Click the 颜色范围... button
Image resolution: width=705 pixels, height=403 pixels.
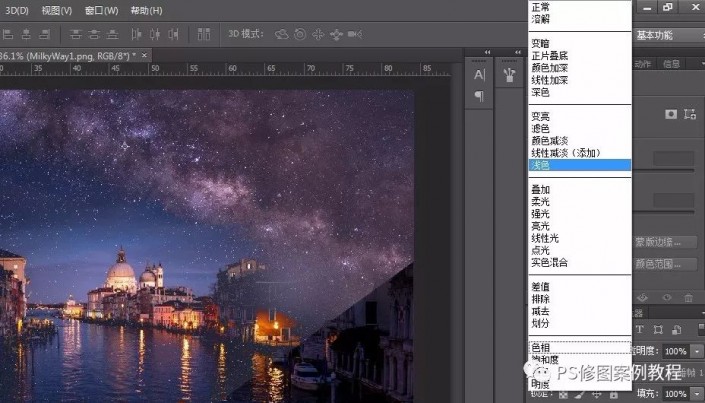(x=665, y=264)
